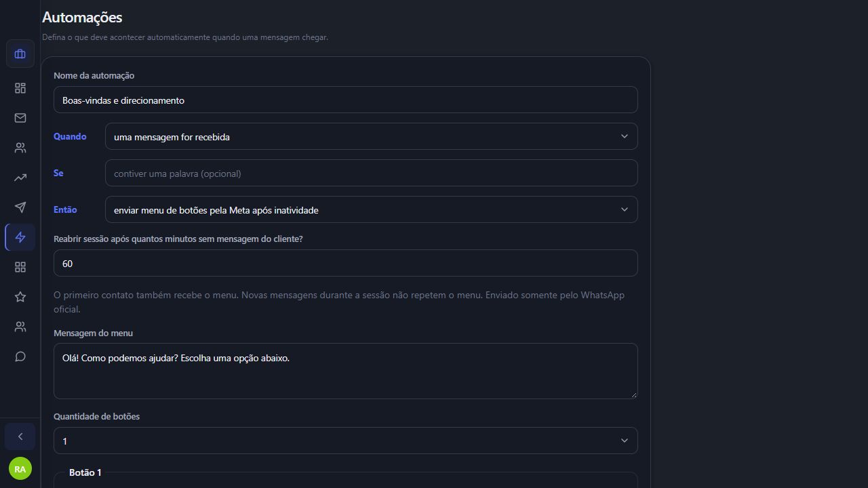Screen dimensions: 868x488
Task: Open the 'Então' action dropdown
Action: (x=372, y=209)
